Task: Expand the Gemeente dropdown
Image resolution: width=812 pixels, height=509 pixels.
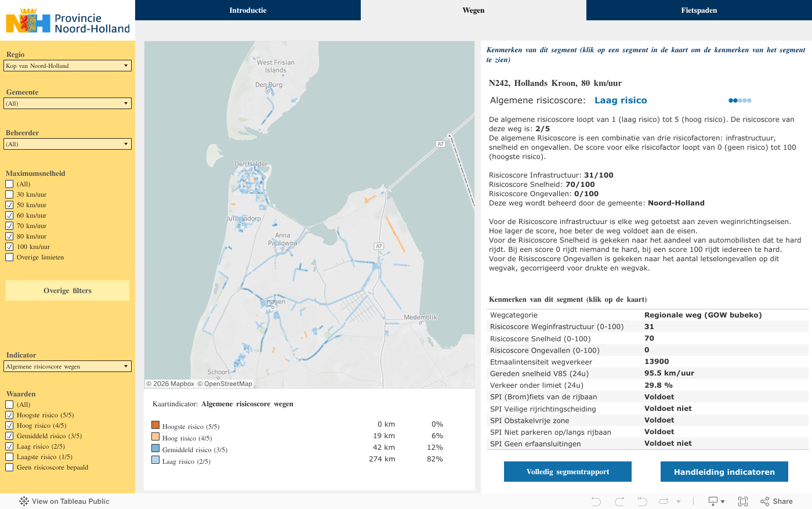Action: (67, 103)
